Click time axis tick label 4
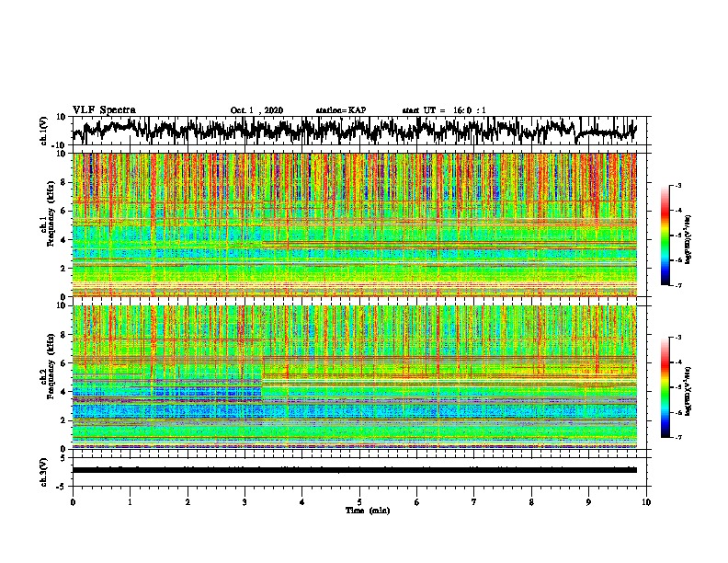This screenshot has width=728, height=563. click(x=302, y=502)
